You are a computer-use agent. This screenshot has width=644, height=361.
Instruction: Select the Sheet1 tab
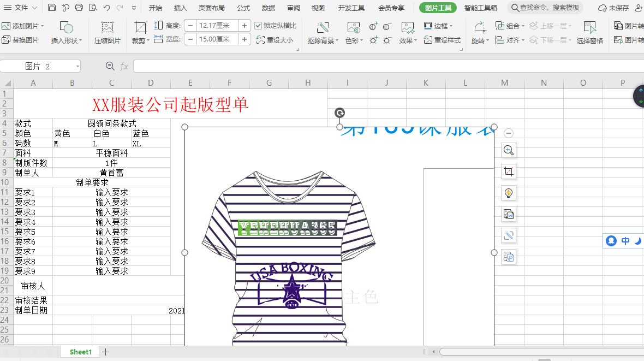pos(81,352)
